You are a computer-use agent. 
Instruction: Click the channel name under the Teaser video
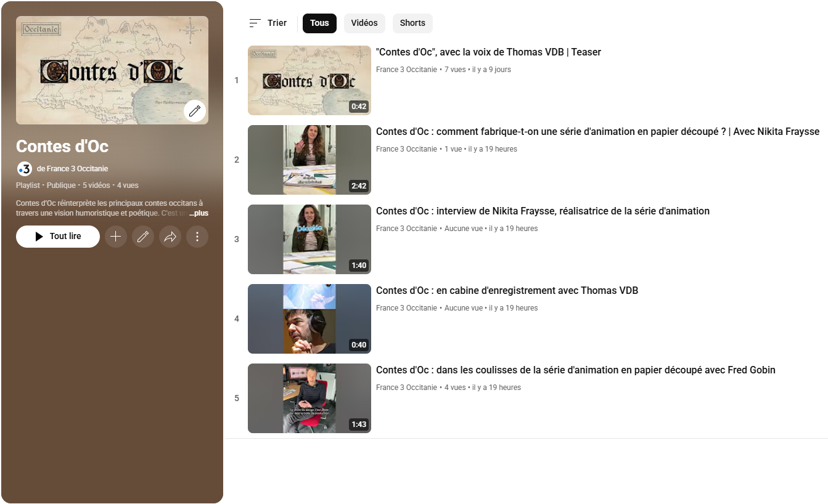pyautogui.click(x=406, y=70)
